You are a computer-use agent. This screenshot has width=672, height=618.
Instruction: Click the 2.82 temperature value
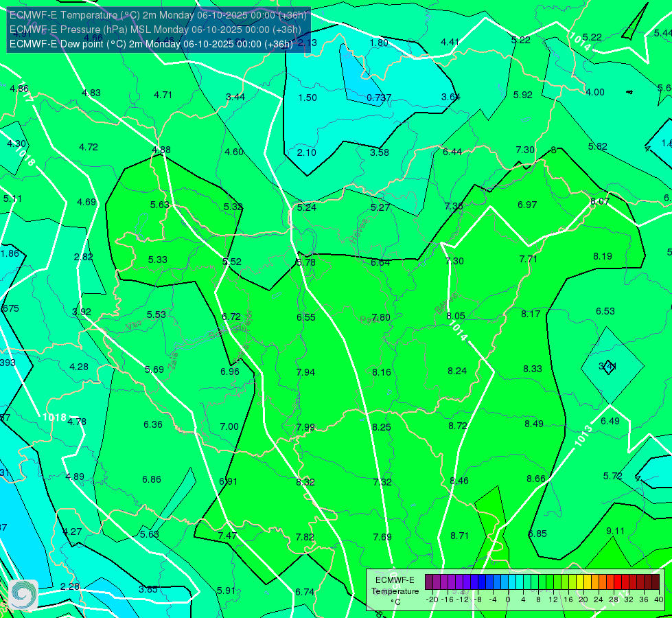pyautogui.click(x=83, y=257)
